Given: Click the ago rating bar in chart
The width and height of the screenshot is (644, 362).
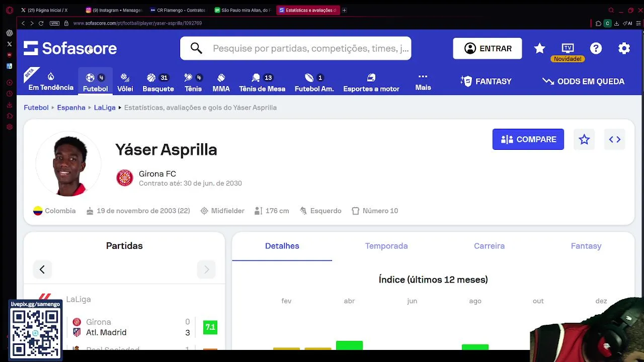Looking at the screenshot, I should point(475,347).
